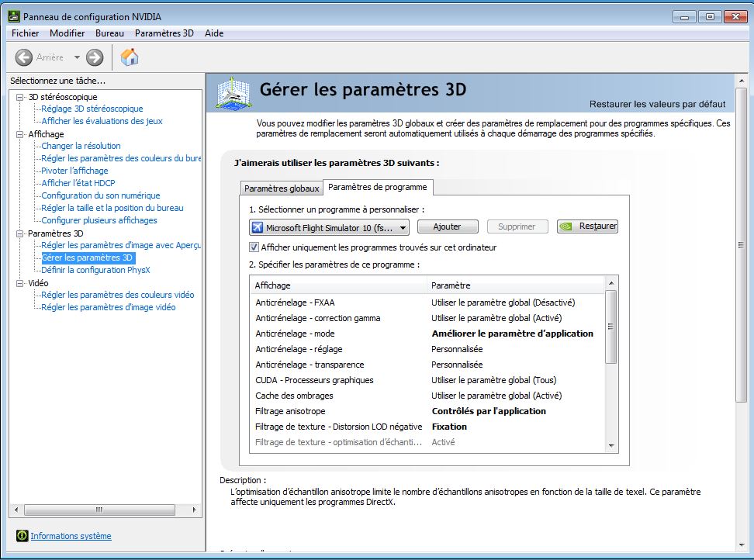Click the NVIDIA app icon in title bar
The height and width of the screenshot is (560, 754).
[14, 16]
